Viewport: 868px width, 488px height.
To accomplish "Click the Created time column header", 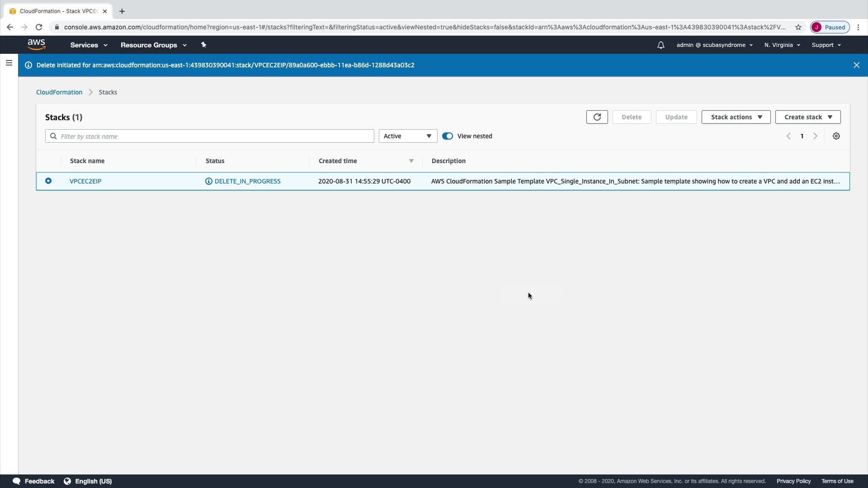I will pyautogui.click(x=338, y=161).
